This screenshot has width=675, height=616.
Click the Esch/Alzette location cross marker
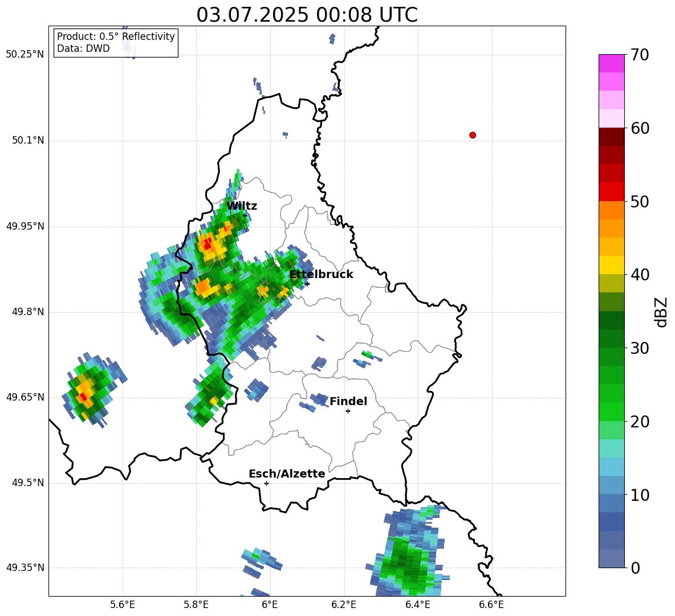(266, 483)
